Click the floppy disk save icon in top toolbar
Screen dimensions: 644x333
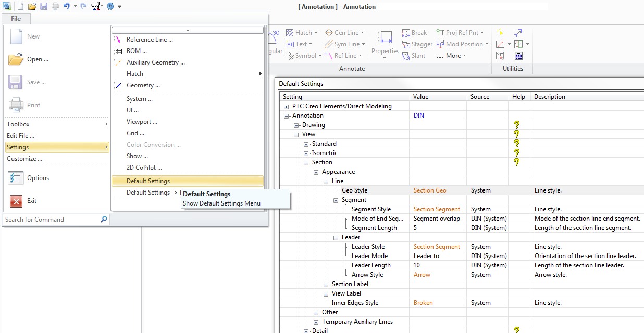click(x=44, y=6)
